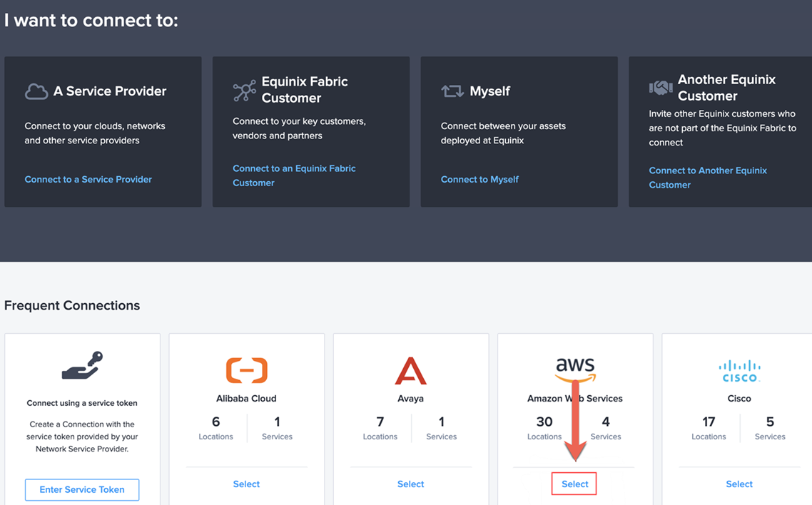Viewport: 812px width, 505px height.
Task: Click the Alibaba Cloud name text
Action: (246, 399)
